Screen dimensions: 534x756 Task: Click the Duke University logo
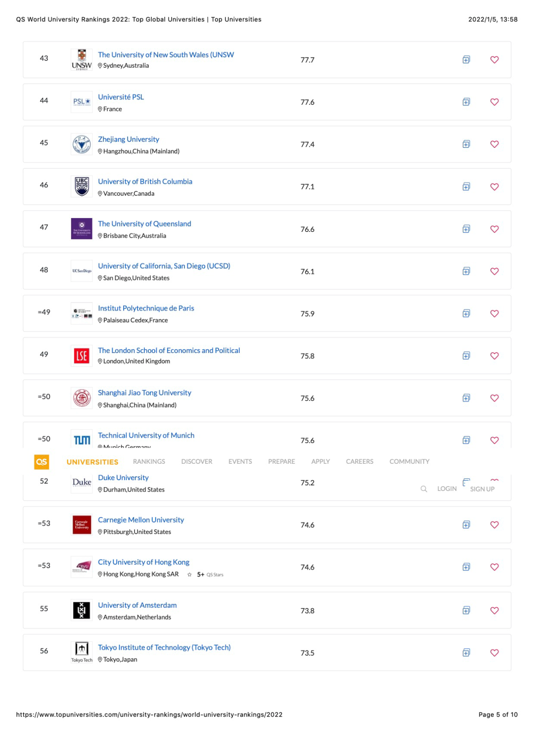[x=82, y=482]
